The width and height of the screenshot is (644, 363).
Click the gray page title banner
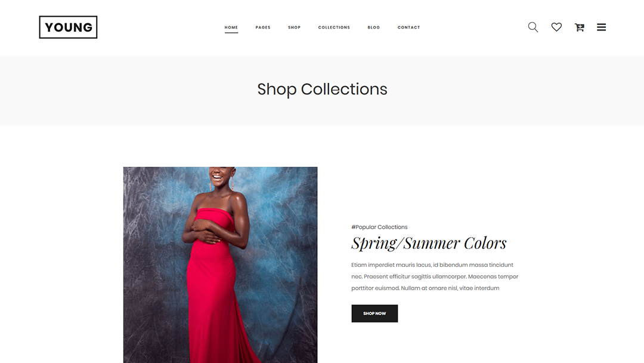pyautogui.click(x=322, y=91)
